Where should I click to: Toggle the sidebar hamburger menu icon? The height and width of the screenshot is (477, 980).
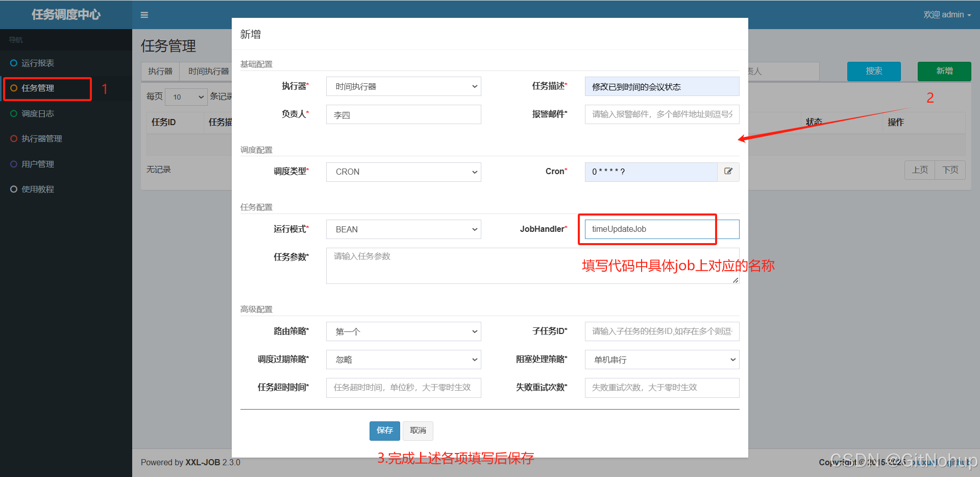point(144,15)
